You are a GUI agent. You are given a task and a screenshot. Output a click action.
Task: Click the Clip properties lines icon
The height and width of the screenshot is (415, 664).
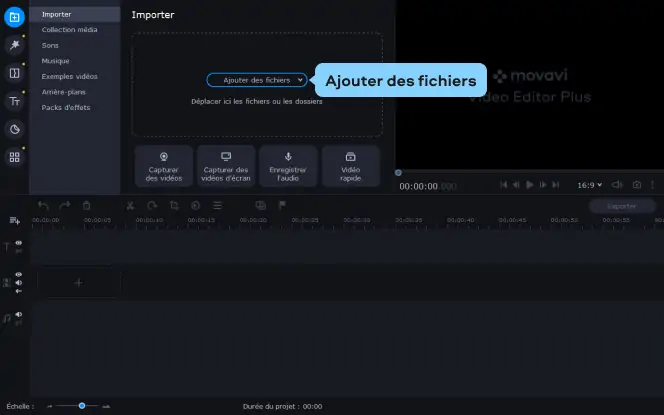[x=217, y=205]
